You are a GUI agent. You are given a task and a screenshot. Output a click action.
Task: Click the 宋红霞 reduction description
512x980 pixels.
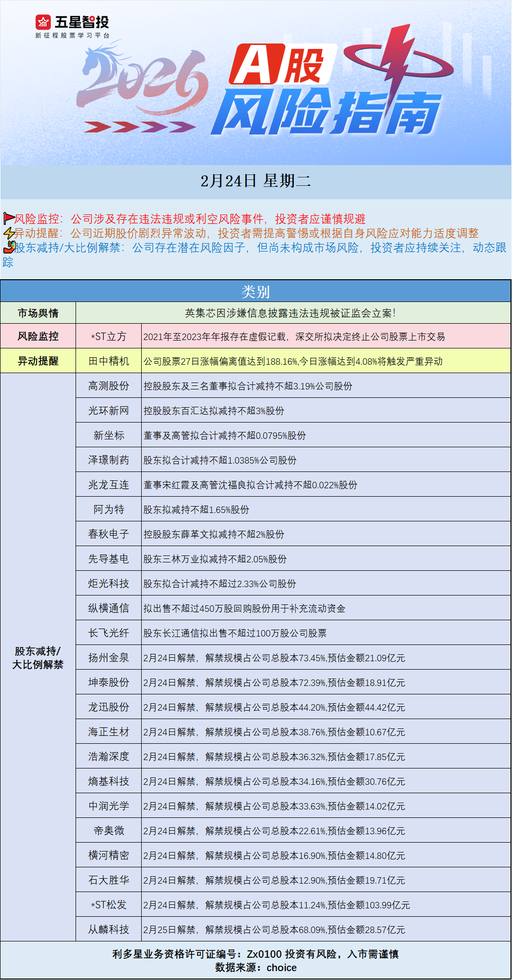pyautogui.click(x=250, y=485)
